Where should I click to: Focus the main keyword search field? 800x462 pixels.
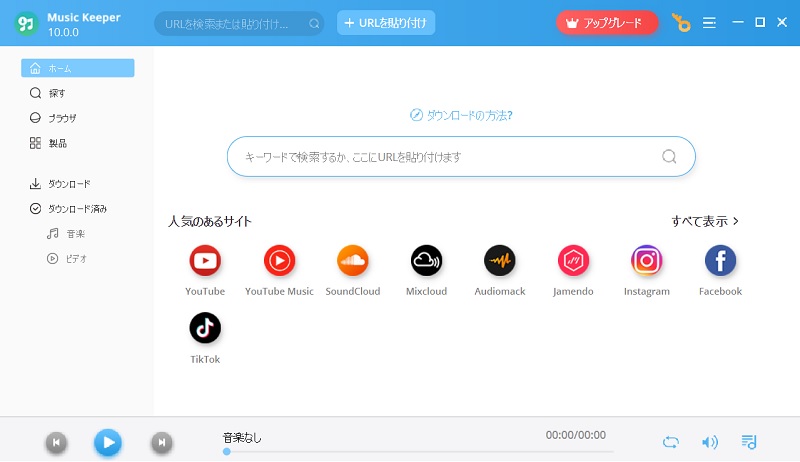(461, 157)
